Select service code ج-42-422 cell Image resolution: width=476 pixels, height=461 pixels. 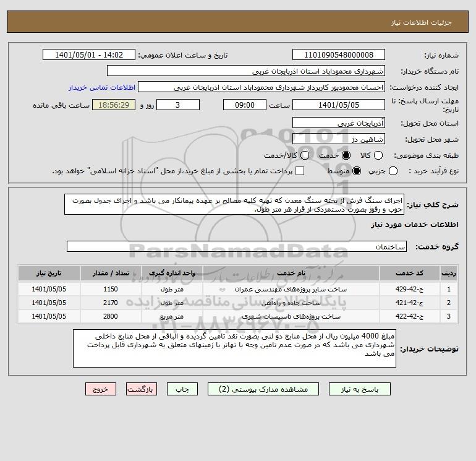coord(409,316)
